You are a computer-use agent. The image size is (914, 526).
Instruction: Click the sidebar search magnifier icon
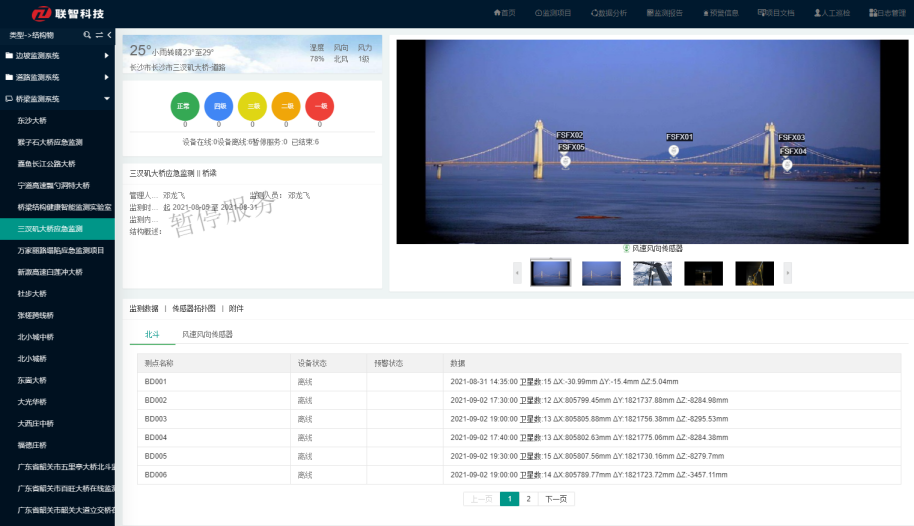point(87,35)
